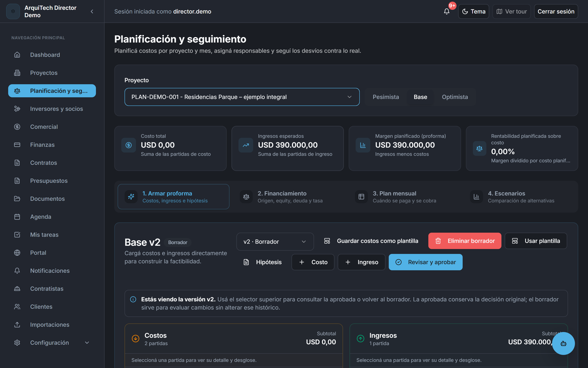Click the Finanzas card icon
The height and width of the screenshot is (368, 588).
click(x=17, y=145)
